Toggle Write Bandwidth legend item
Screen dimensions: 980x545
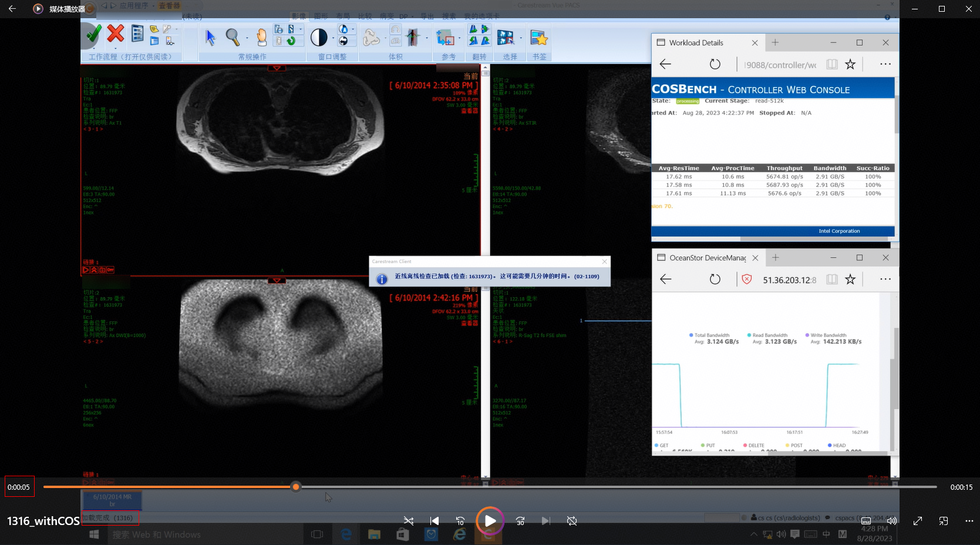826,335
